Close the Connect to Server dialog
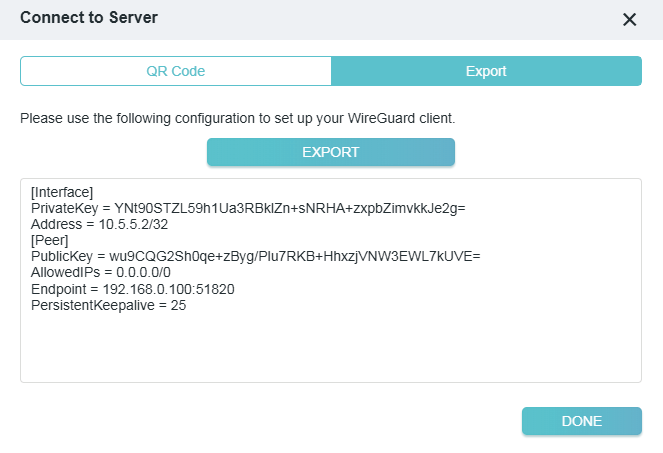Image resolution: width=663 pixels, height=453 pixels. [629, 19]
